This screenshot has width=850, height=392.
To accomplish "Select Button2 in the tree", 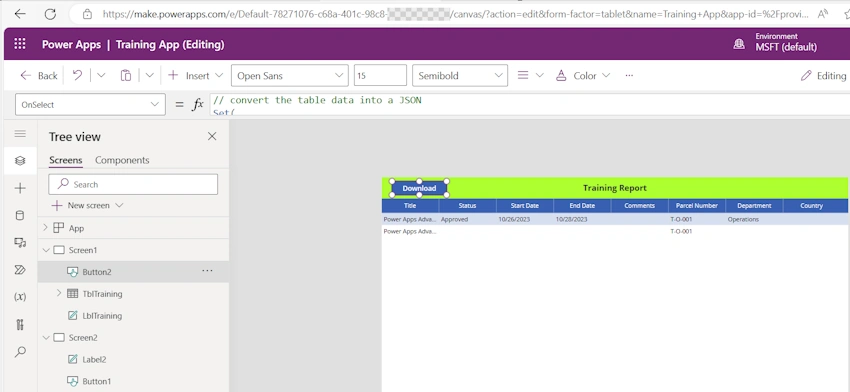I will click(96, 272).
